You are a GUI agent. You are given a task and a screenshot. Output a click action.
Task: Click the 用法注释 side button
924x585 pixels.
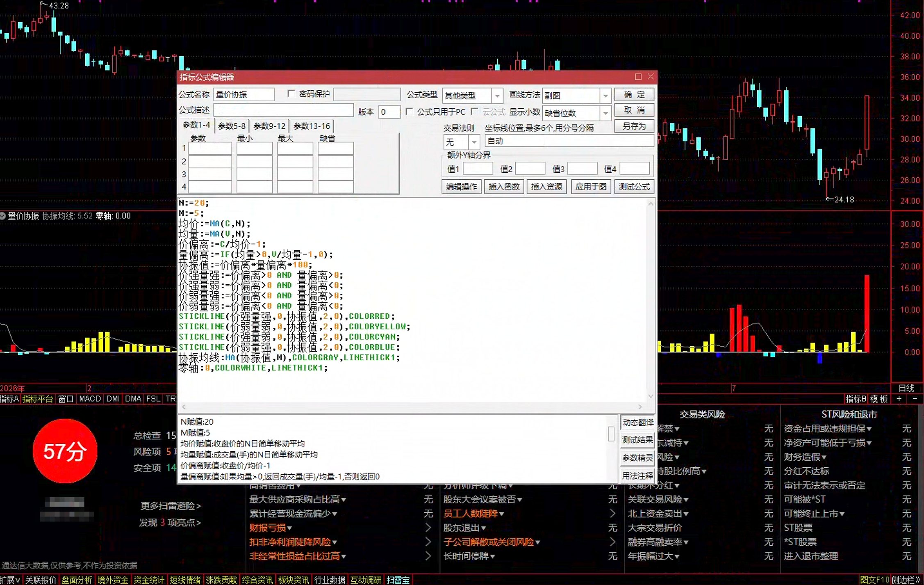[x=637, y=476]
